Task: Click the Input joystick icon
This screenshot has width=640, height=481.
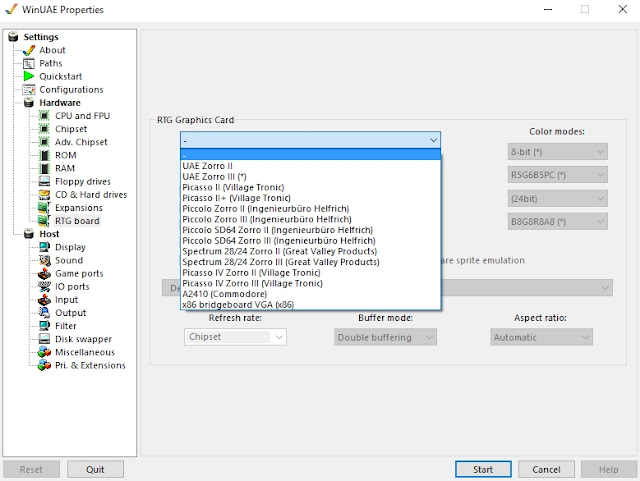Action: pos(44,300)
